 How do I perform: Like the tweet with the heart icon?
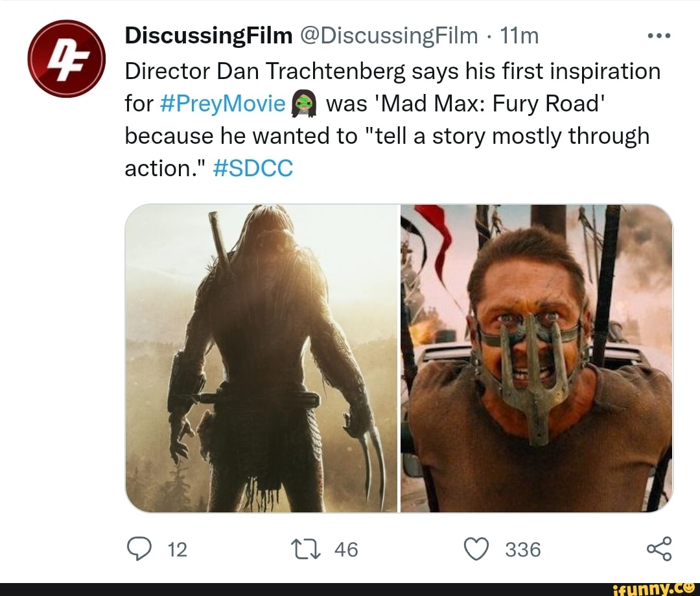click(477, 549)
